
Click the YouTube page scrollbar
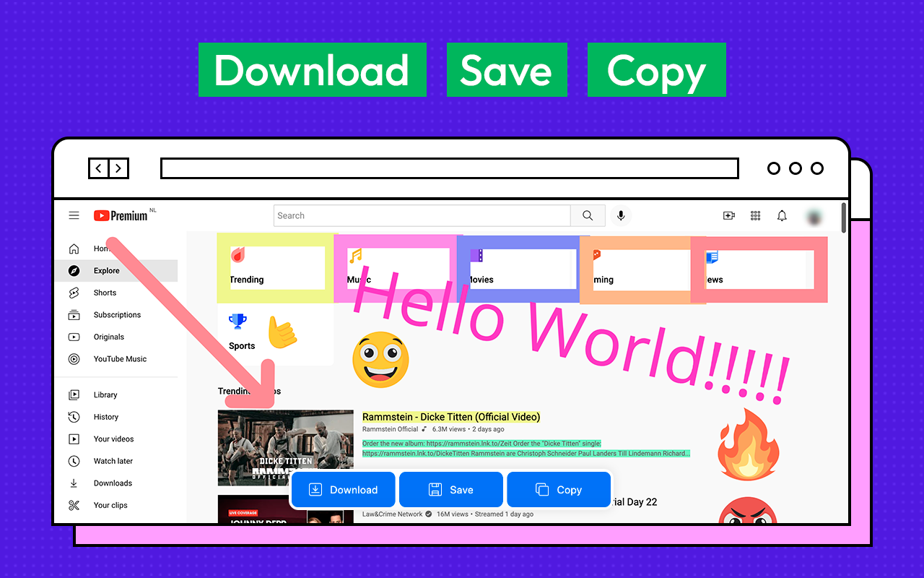[x=843, y=217]
